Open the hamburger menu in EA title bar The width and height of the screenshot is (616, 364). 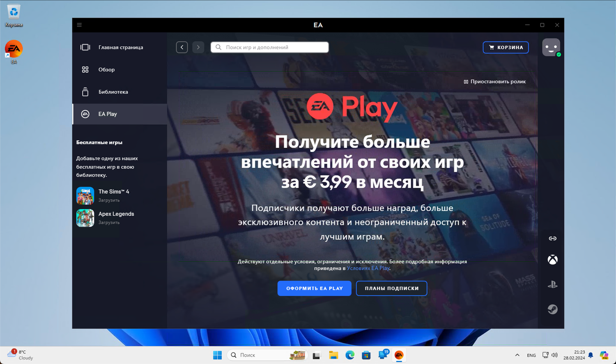click(x=79, y=25)
